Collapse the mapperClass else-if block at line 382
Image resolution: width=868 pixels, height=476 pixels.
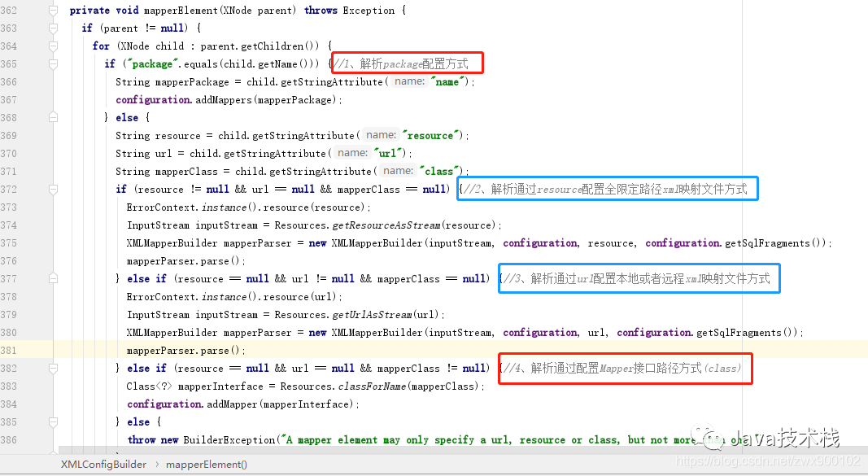[x=53, y=368]
